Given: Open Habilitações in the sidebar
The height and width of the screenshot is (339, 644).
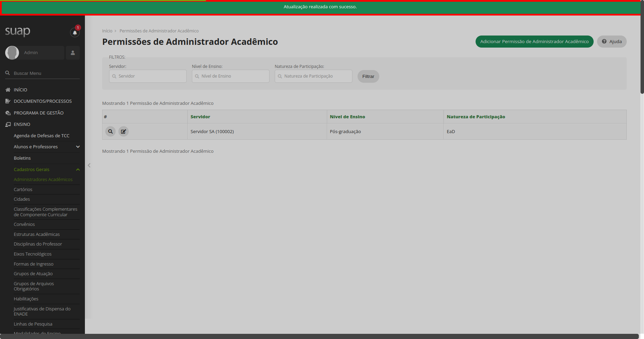Looking at the screenshot, I should click(x=26, y=299).
